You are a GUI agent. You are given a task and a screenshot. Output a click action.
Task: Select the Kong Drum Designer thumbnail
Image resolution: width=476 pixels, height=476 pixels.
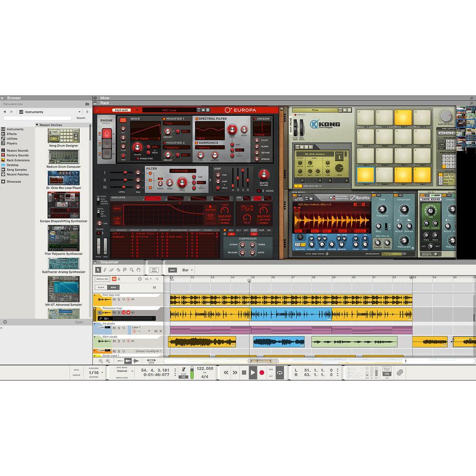coord(63,136)
